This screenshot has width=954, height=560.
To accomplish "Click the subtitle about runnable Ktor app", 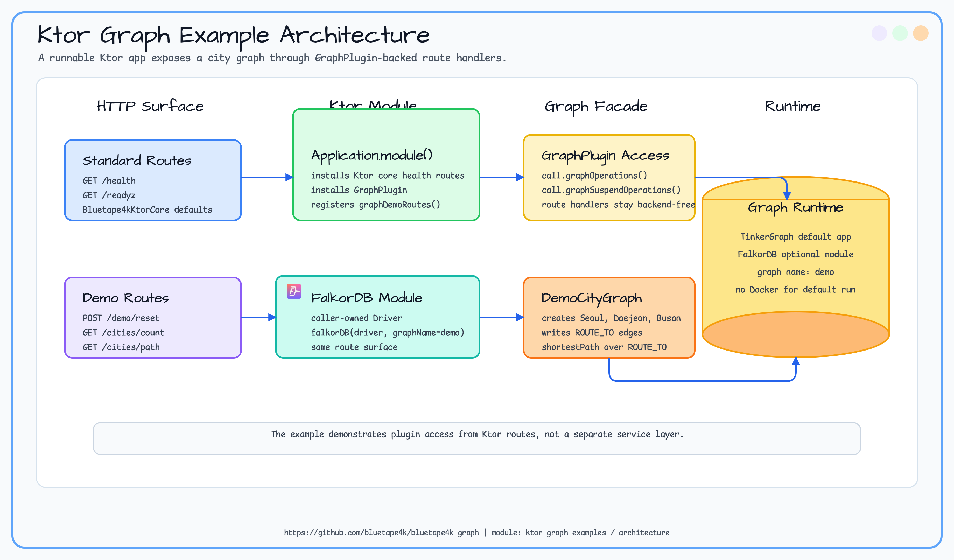I will pos(272,58).
